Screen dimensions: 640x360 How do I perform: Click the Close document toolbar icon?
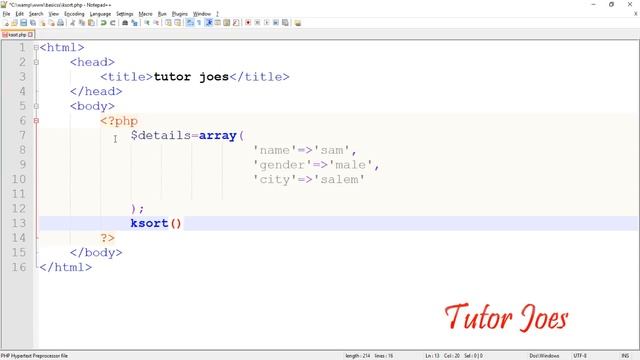tap(42, 23)
